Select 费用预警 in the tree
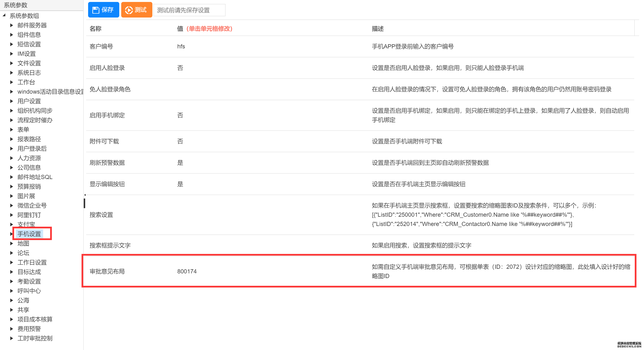Screen dimensions: 644x350 pyautogui.click(x=29, y=329)
